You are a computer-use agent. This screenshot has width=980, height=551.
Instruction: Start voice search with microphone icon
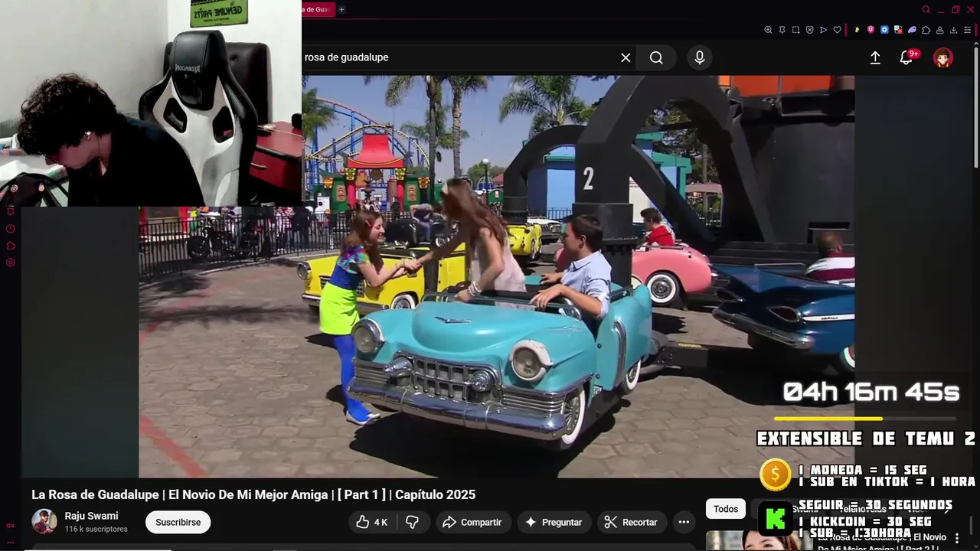[699, 57]
